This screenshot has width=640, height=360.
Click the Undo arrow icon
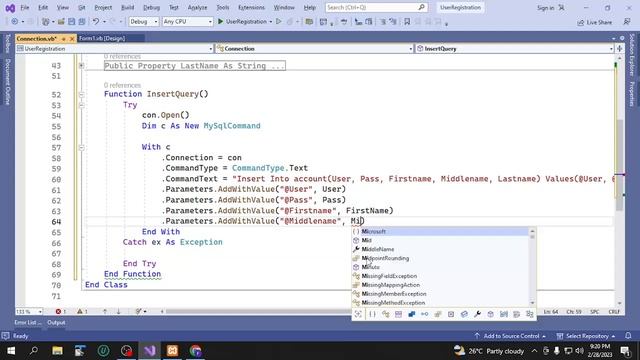click(96, 22)
